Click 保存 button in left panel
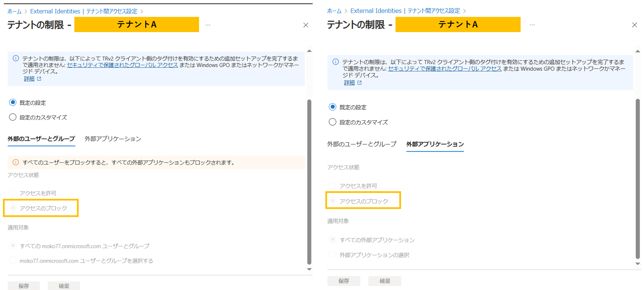This screenshot has height=290, width=644. (x=24, y=286)
